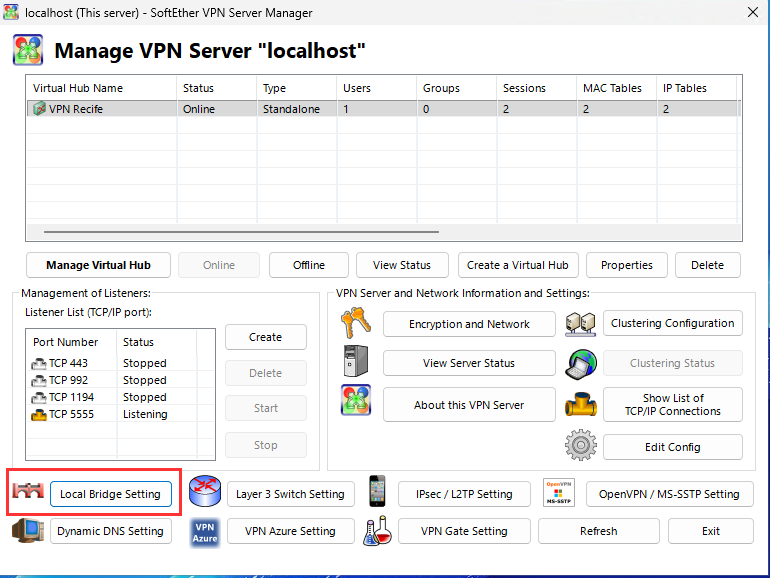Open Manage Virtual Hub
Screen dimensions: 770x578
point(98,265)
